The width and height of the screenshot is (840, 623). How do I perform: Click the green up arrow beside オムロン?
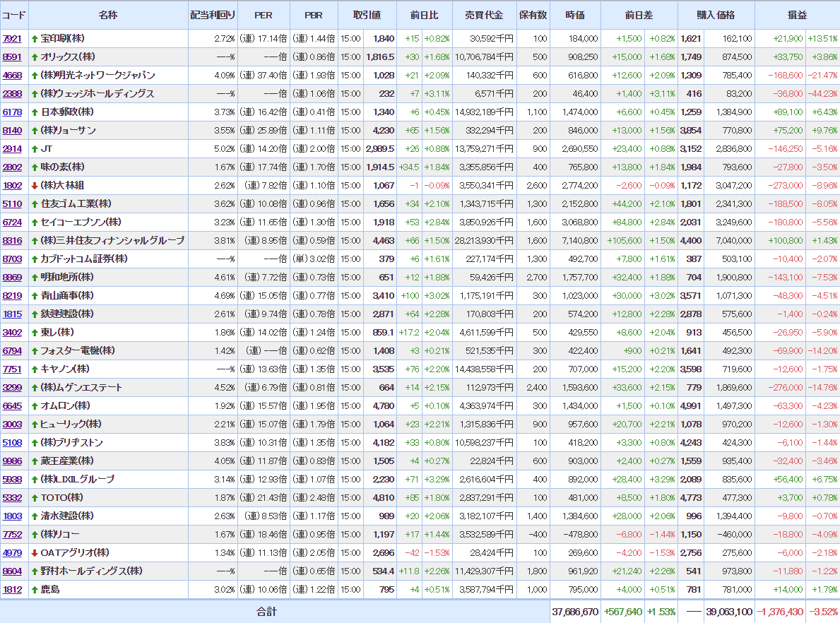[35, 406]
